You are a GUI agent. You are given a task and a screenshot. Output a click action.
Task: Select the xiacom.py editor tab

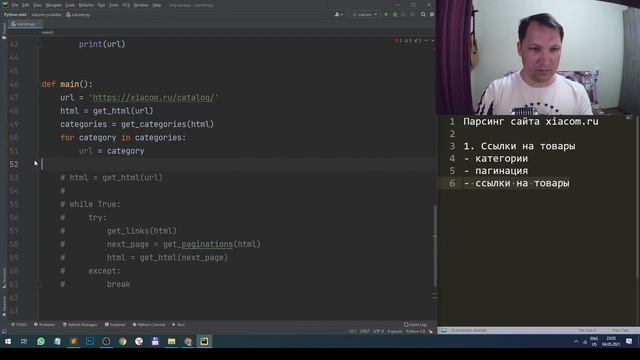pyautogui.click(x=24, y=24)
